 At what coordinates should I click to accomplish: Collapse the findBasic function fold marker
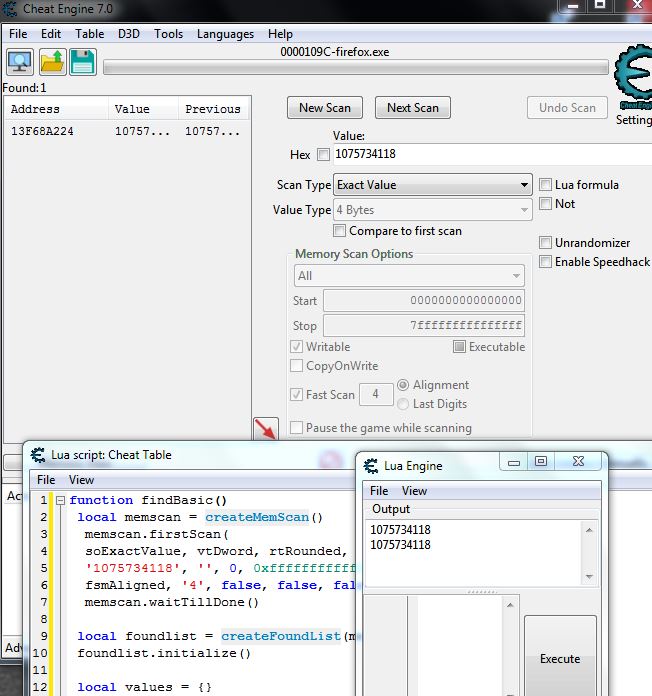(x=60, y=500)
